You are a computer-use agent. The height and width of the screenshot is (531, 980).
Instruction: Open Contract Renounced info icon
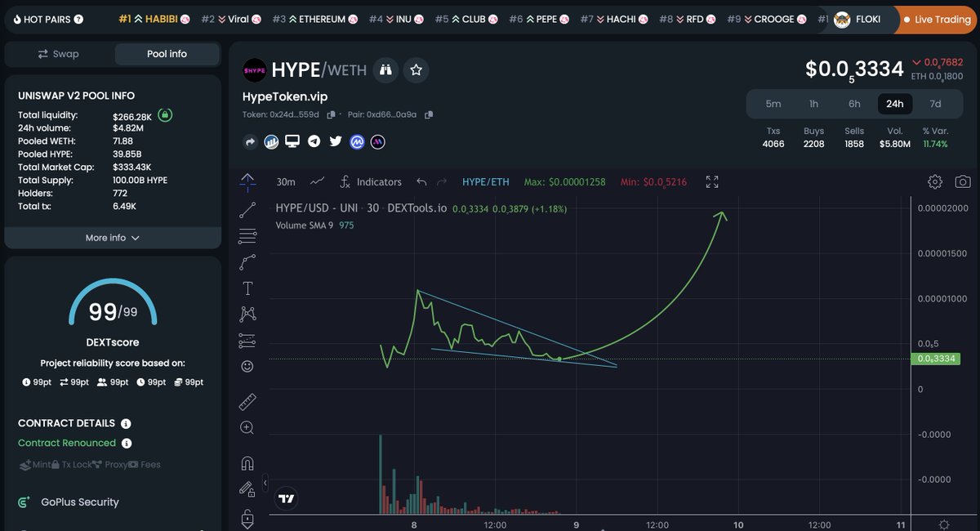point(127,444)
